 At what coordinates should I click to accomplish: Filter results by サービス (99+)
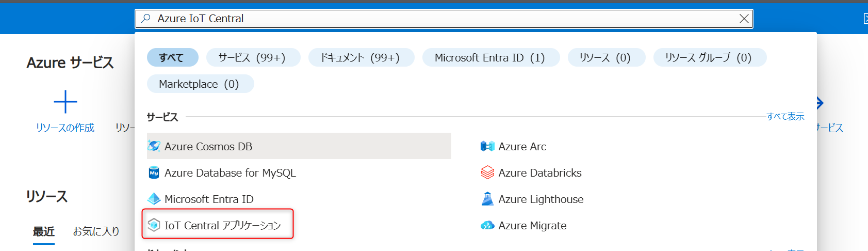click(x=253, y=57)
